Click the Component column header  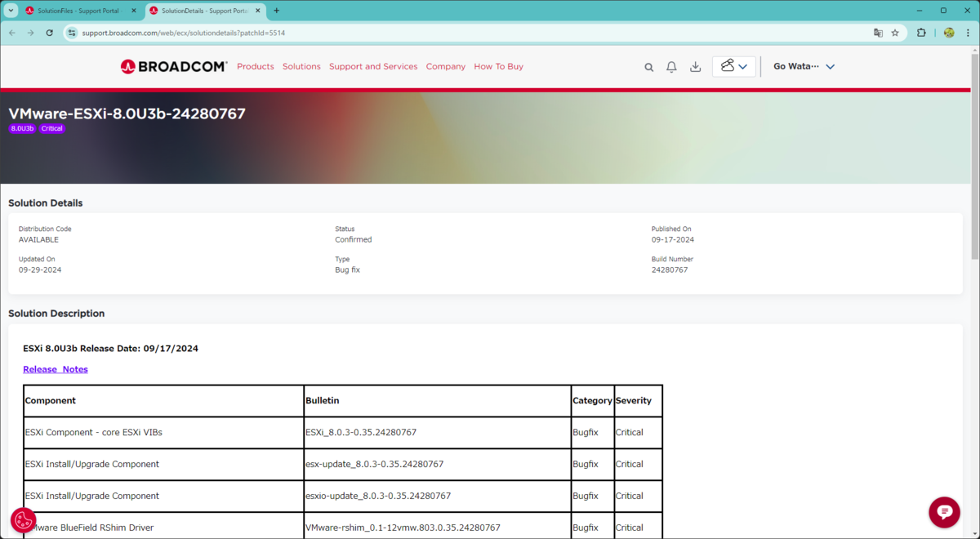pyautogui.click(x=163, y=401)
